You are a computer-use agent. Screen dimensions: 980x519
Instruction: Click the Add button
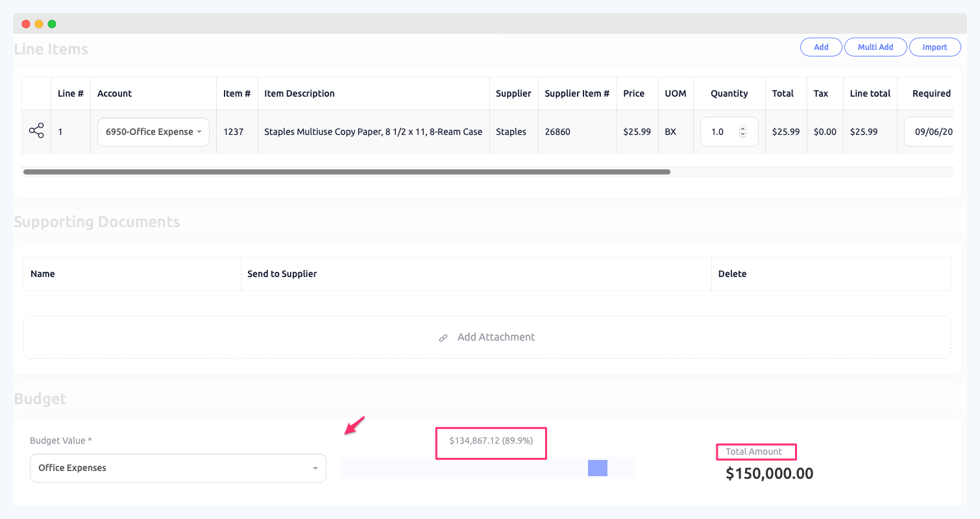point(821,47)
